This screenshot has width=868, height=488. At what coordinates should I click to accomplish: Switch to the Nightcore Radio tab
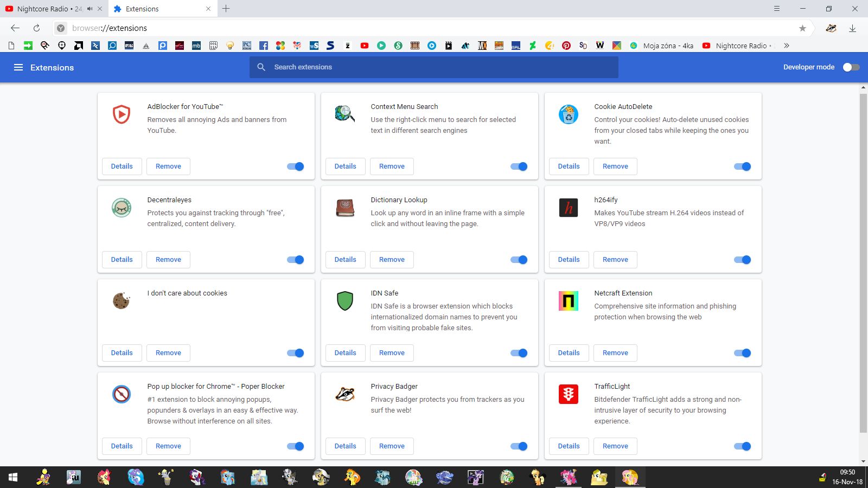click(x=54, y=9)
